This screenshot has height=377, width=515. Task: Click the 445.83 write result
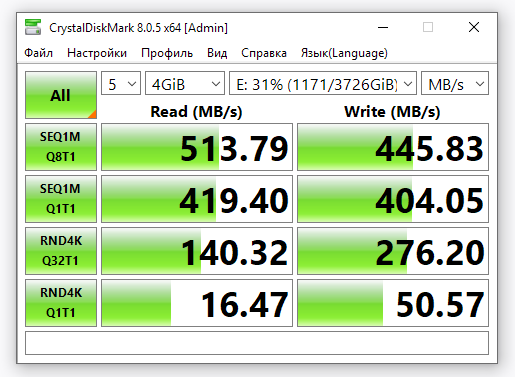393,147
